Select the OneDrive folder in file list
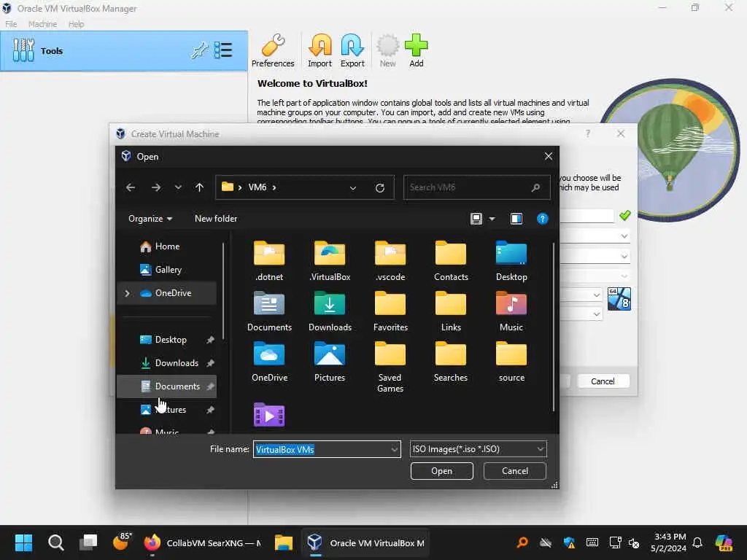 pos(269,362)
